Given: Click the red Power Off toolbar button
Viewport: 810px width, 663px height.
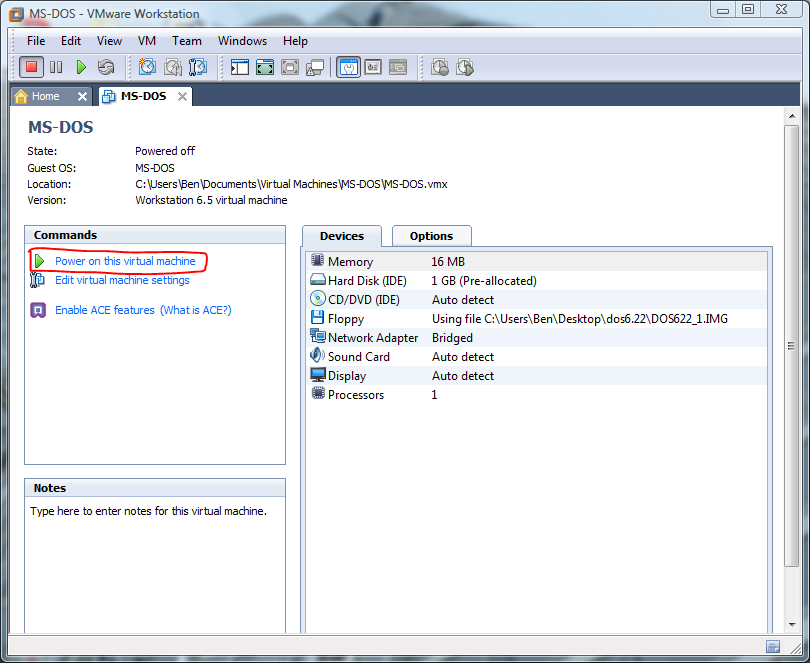Looking at the screenshot, I should click(31, 67).
